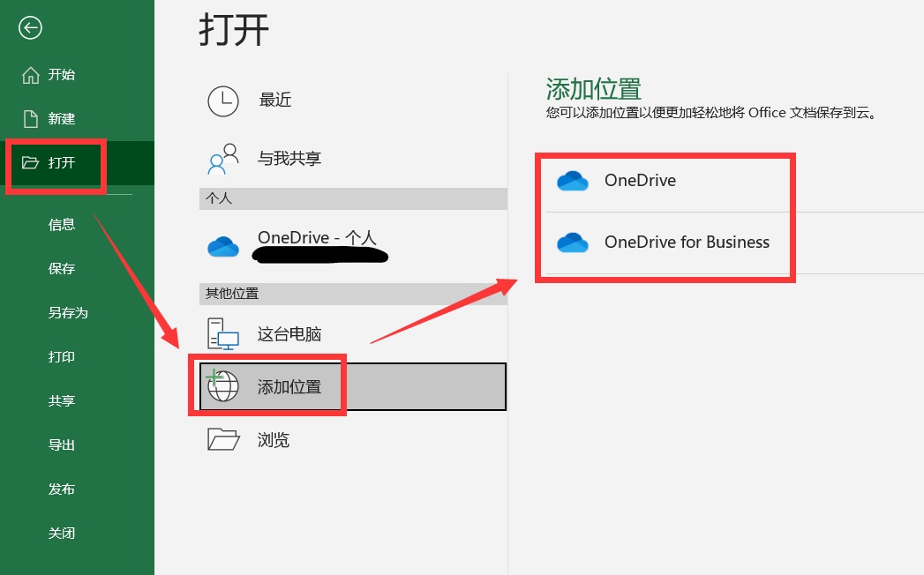Add OneDrive for Business location
The width and height of the screenshot is (924, 575).
(x=666, y=243)
